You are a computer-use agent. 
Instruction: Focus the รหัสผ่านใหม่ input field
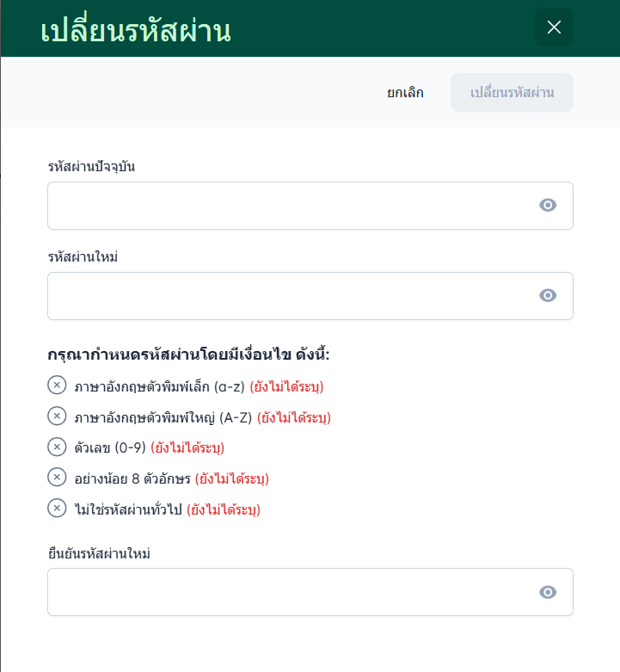(288, 296)
